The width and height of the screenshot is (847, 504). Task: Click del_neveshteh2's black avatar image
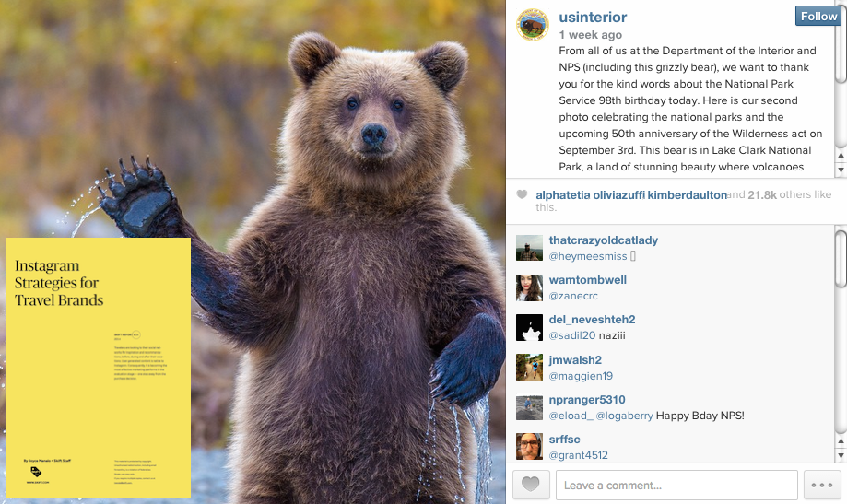coord(529,327)
